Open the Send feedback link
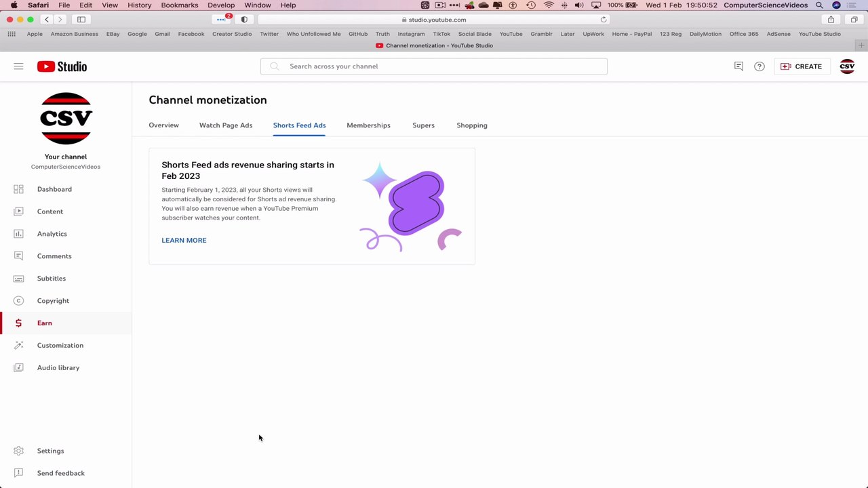The image size is (868, 488). [x=61, y=473]
